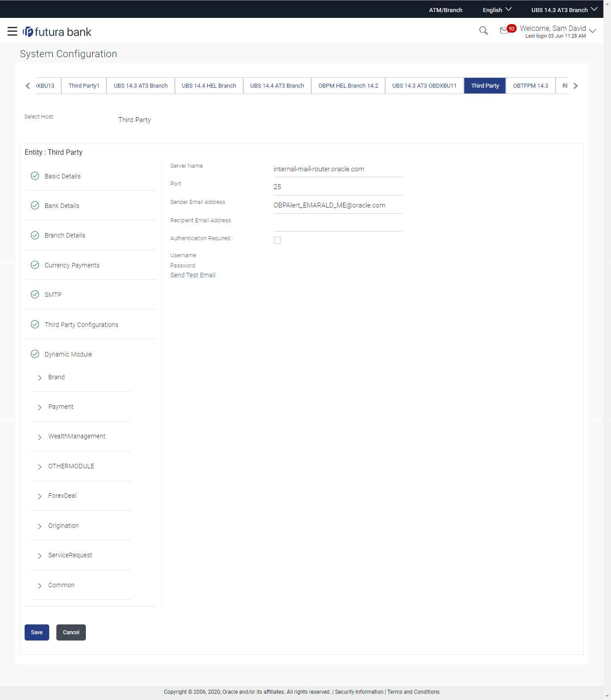The width and height of the screenshot is (611, 700).
Task: Expand the WealthManagement module chevron
Action: coord(39,437)
